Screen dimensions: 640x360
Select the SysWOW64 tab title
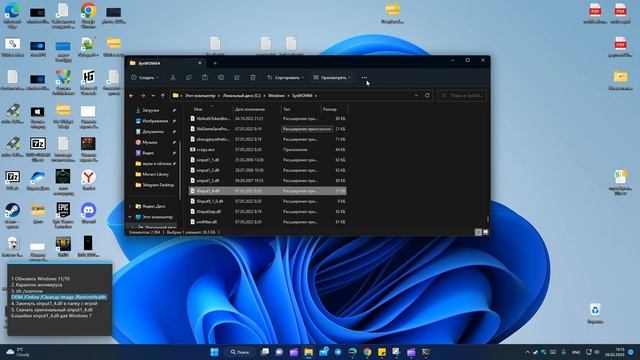pyautogui.click(x=149, y=63)
